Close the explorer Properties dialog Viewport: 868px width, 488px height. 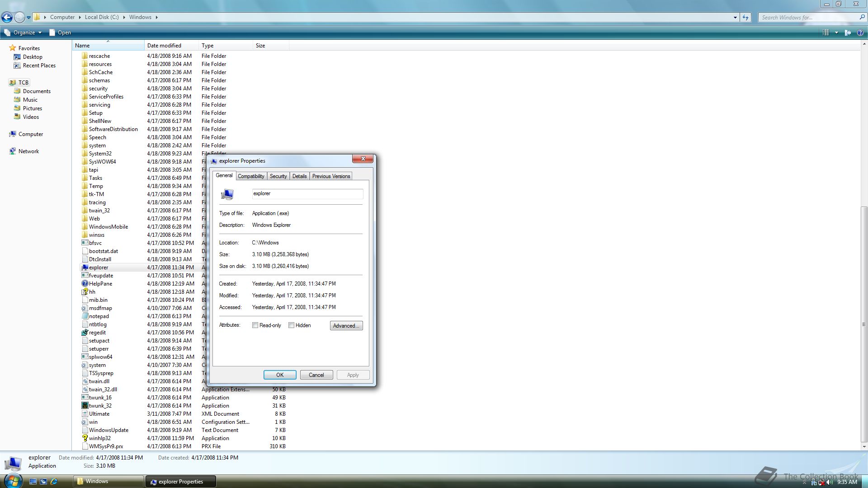[x=363, y=159]
